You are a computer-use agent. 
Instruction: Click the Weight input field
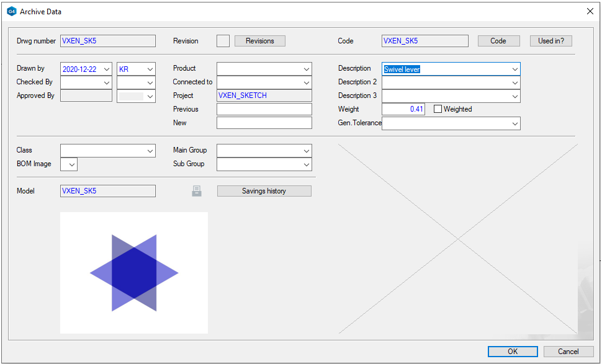click(403, 109)
